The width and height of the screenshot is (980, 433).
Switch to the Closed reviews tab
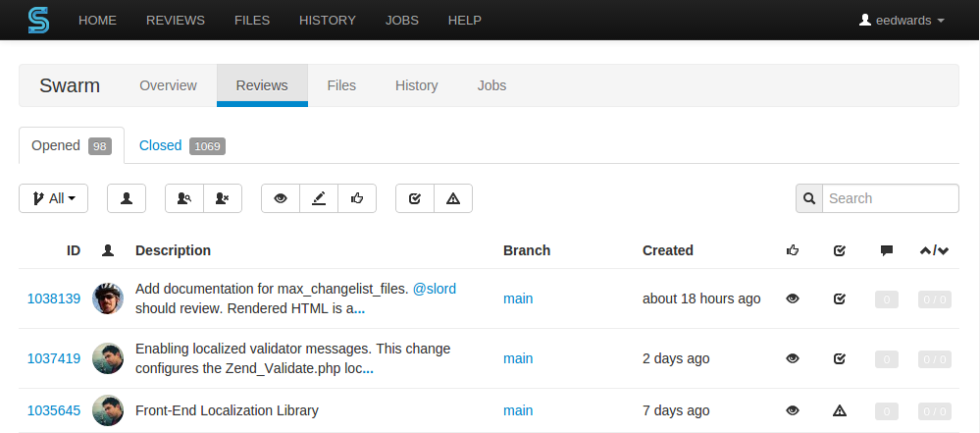(181, 145)
